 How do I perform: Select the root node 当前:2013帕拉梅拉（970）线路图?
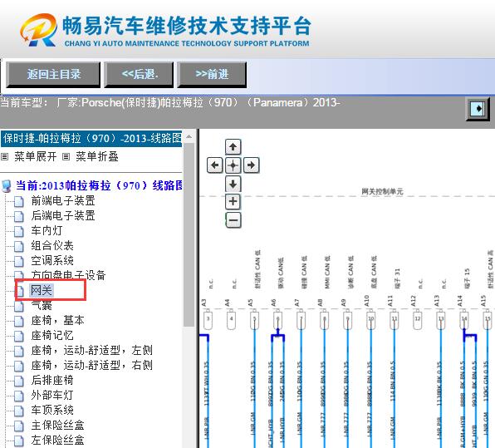tap(99, 185)
